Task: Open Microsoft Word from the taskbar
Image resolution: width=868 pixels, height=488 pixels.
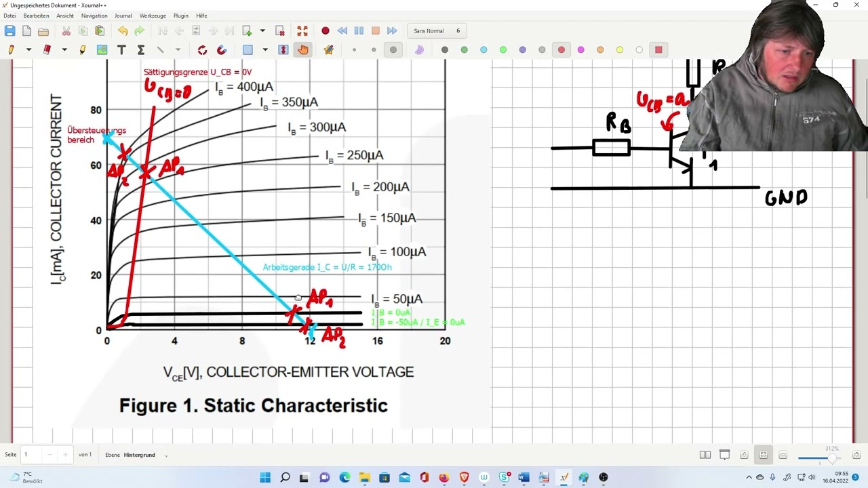Action: click(x=524, y=477)
